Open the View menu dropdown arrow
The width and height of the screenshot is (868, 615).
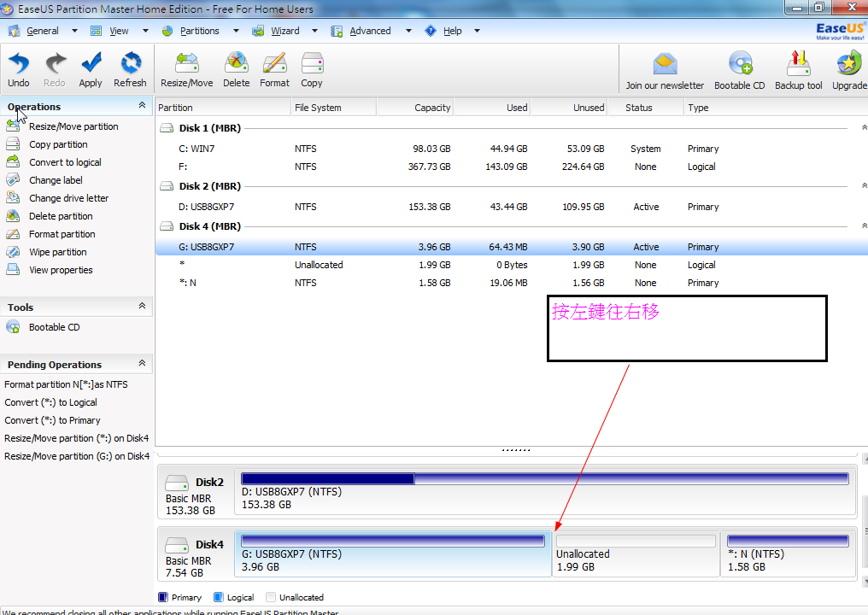(145, 31)
